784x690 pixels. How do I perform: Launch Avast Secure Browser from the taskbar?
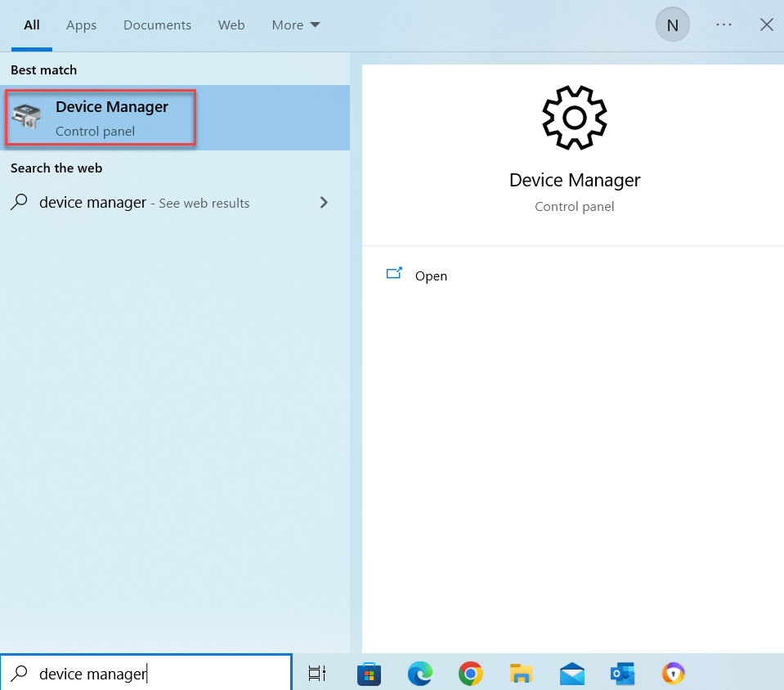pos(673,674)
